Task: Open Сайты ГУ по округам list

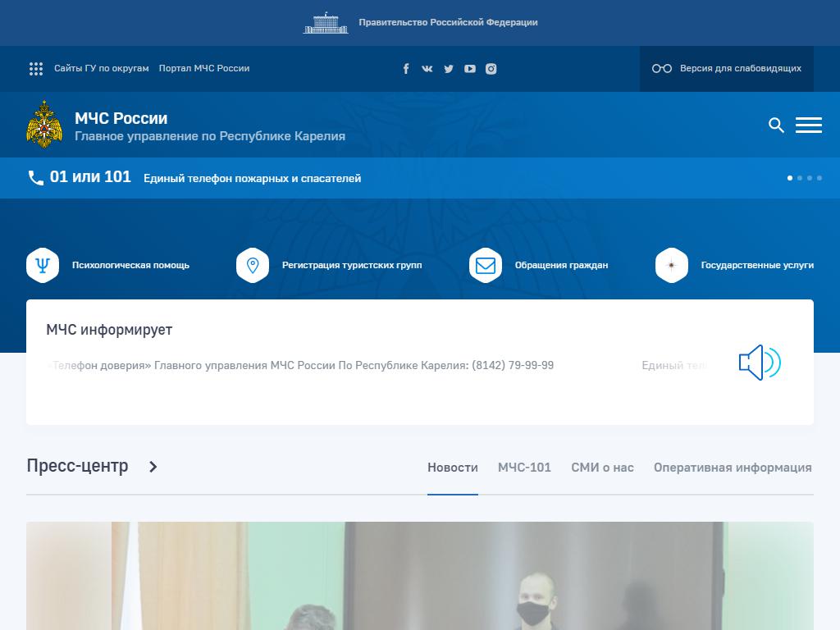Action: pyautogui.click(x=102, y=69)
